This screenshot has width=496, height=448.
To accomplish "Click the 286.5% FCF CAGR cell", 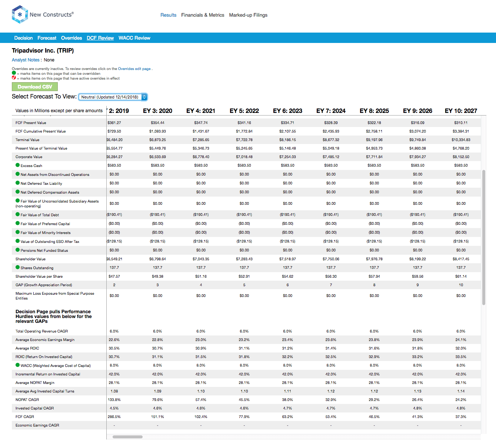I will [x=114, y=417].
